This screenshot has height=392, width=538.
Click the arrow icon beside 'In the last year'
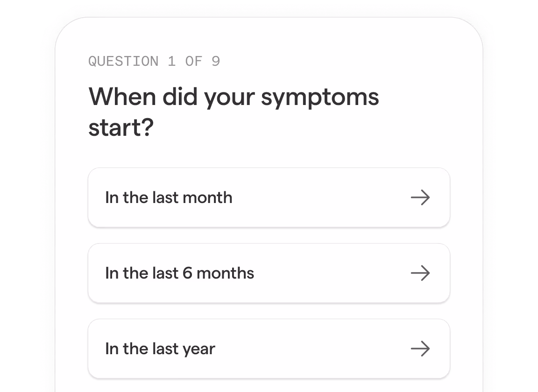421,349
